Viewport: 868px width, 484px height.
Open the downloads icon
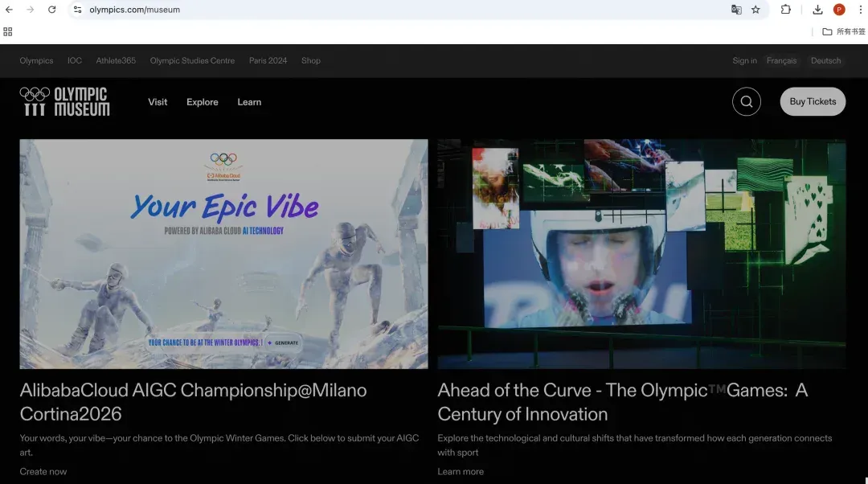(817, 10)
